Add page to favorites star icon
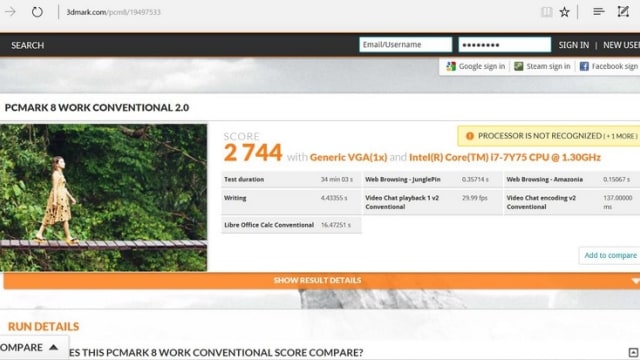Screen dimensions: 640x360 click(564, 12)
